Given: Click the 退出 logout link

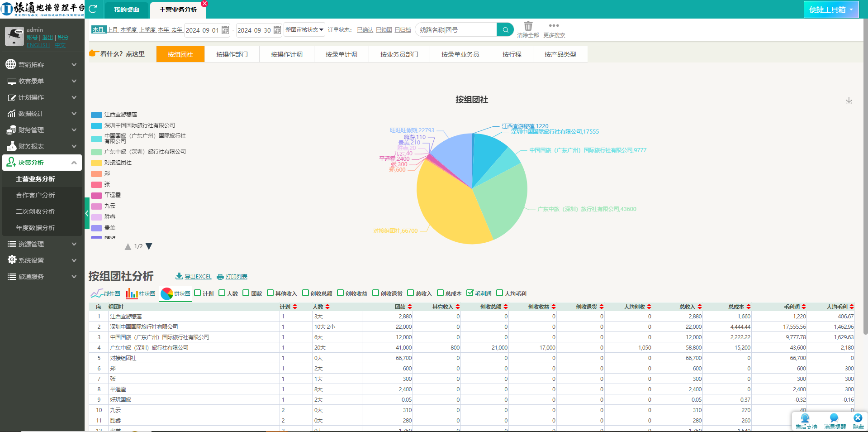Looking at the screenshot, I should 47,38.
